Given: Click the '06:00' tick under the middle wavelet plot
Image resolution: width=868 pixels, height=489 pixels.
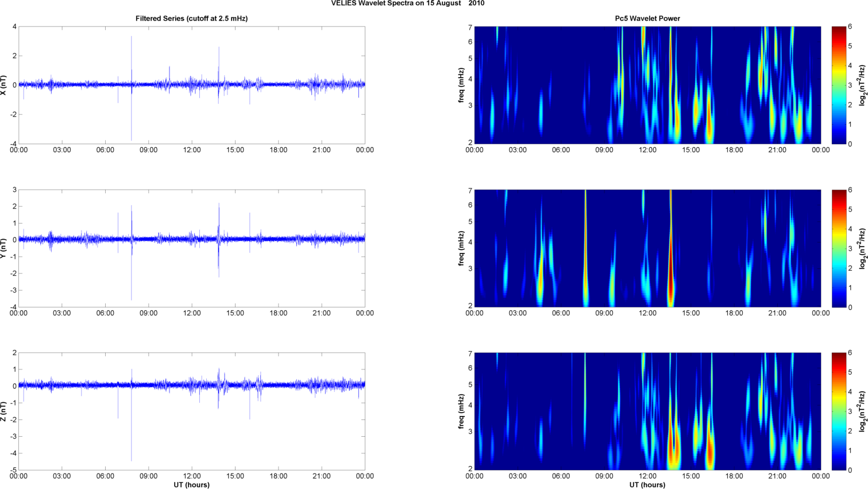Looking at the screenshot, I should click(561, 313).
